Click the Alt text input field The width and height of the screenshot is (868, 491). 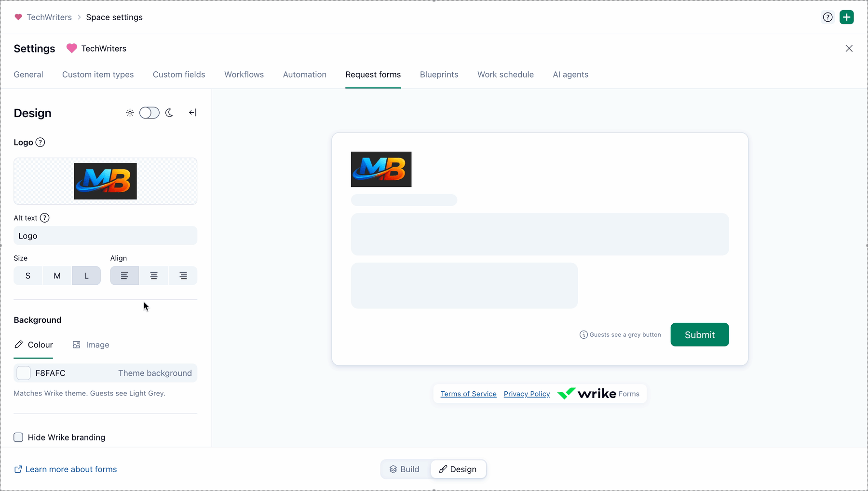[x=106, y=236]
